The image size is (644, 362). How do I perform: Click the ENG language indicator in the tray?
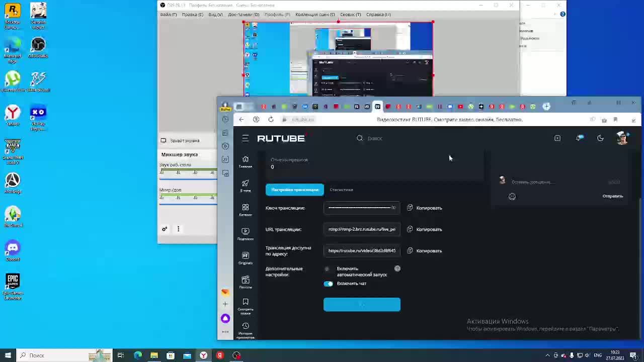click(x=599, y=355)
